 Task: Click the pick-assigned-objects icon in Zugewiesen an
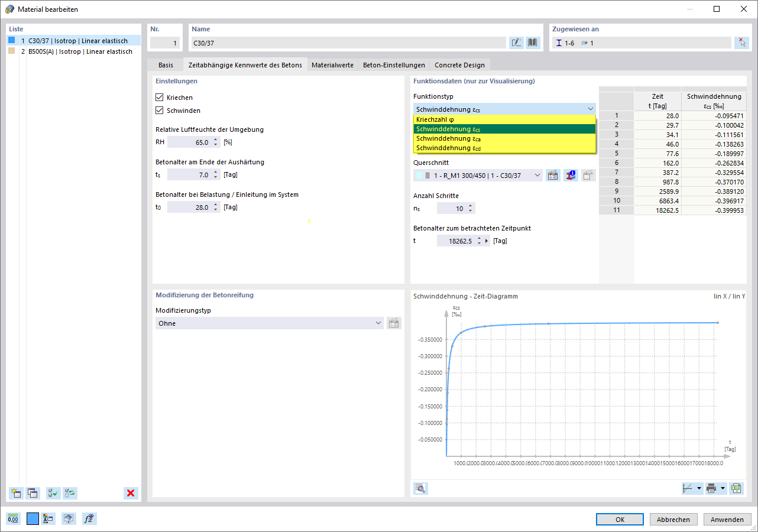tap(741, 43)
